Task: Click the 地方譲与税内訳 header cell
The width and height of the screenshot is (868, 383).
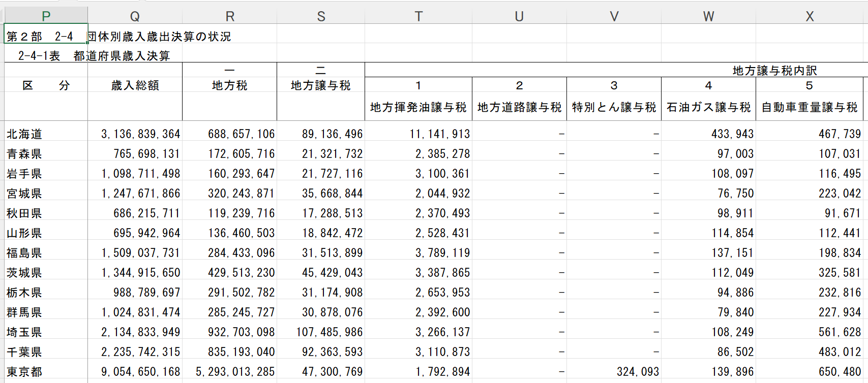Action: [x=774, y=71]
